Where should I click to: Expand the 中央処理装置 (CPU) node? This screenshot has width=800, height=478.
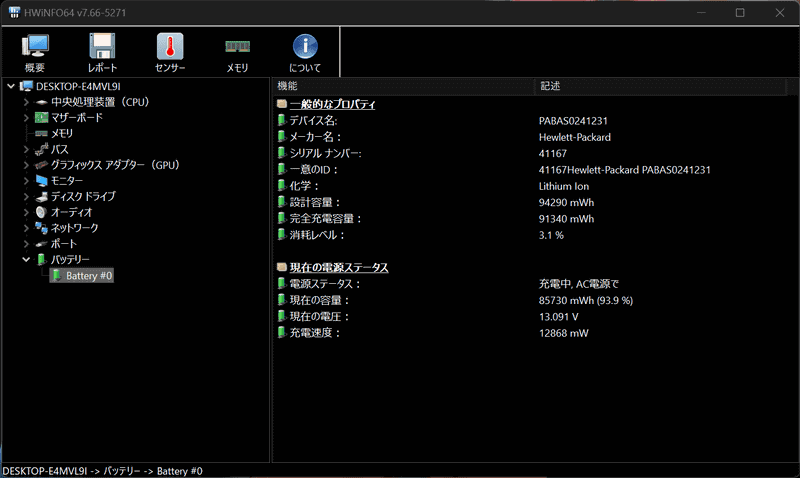(26, 102)
